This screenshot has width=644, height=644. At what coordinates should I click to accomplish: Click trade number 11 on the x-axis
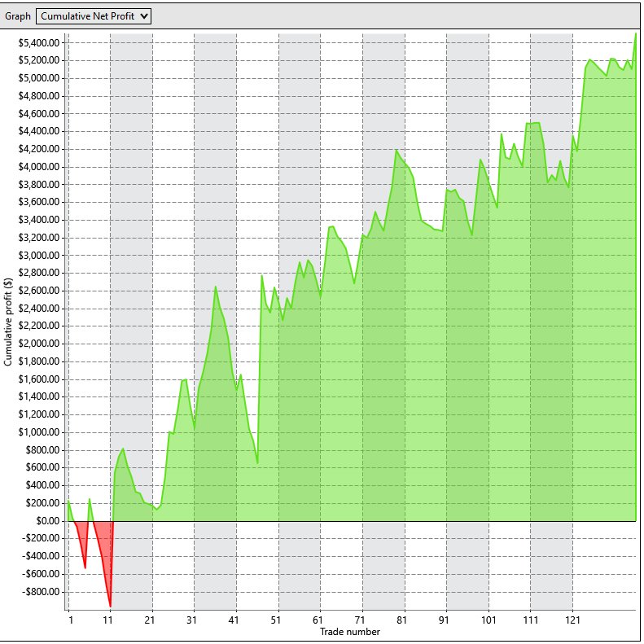point(107,620)
